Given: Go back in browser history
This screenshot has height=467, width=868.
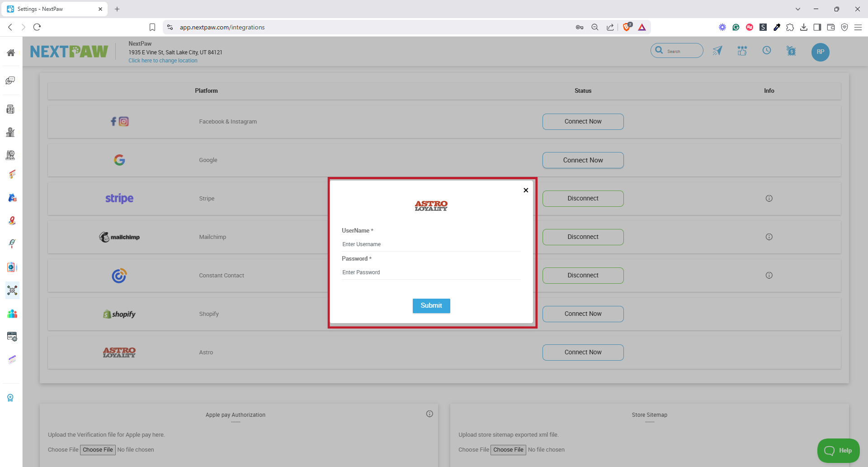Looking at the screenshot, I should tap(10, 27).
